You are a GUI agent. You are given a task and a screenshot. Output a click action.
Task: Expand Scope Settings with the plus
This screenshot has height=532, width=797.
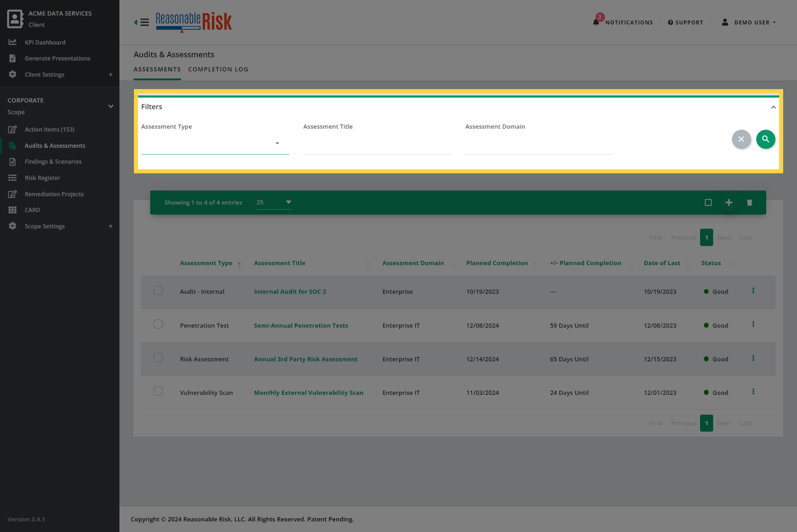click(x=111, y=226)
